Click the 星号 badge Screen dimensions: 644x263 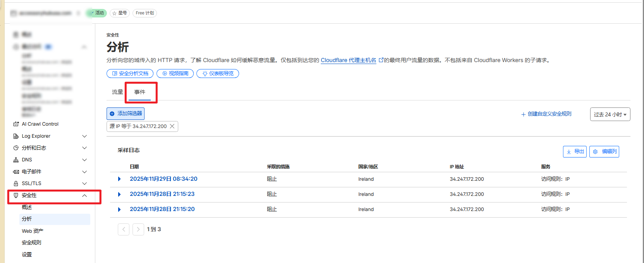(x=120, y=13)
